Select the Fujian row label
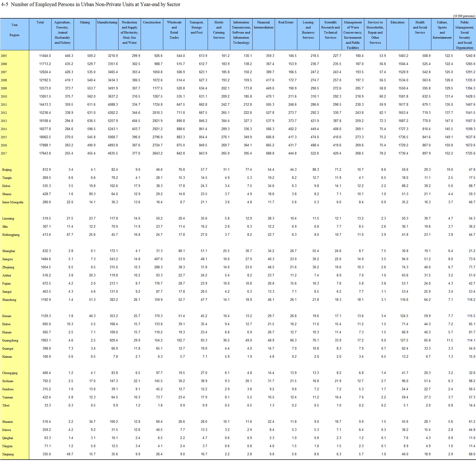 pyautogui.click(x=6, y=284)
